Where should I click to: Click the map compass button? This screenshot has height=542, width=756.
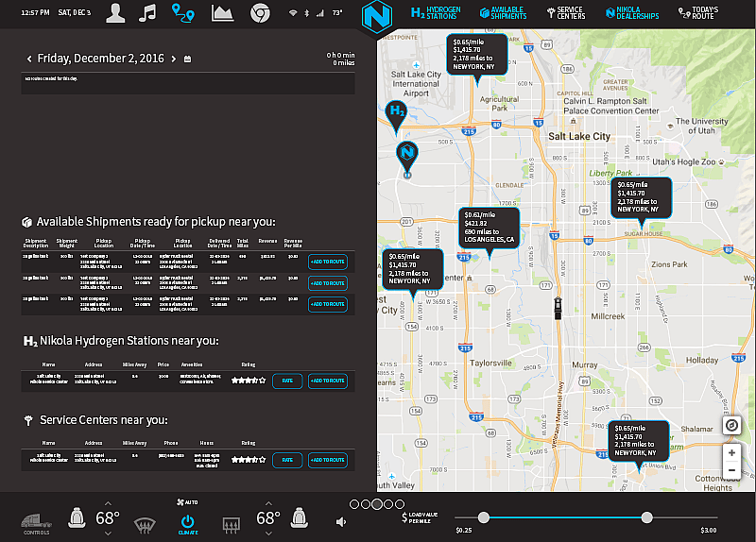731,426
